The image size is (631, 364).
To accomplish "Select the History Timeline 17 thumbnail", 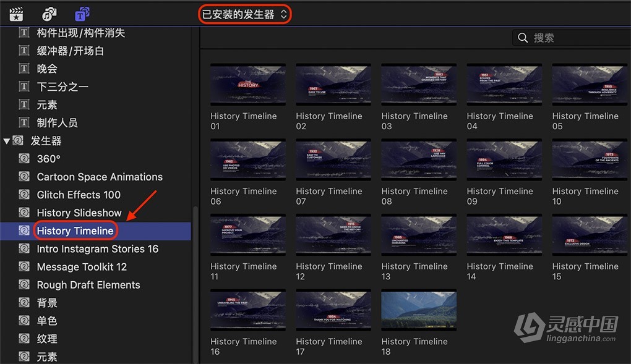I will click(333, 310).
